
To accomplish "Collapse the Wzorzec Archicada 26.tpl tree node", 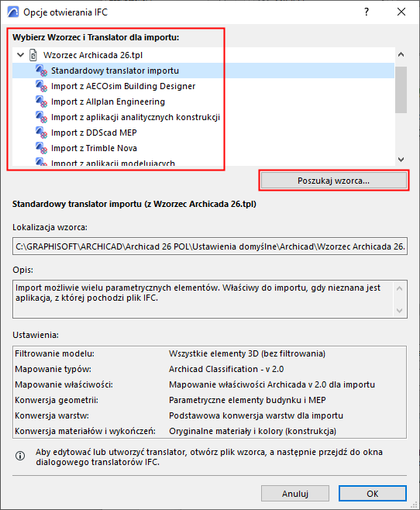I will pyautogui.click(x=20, y=55).
